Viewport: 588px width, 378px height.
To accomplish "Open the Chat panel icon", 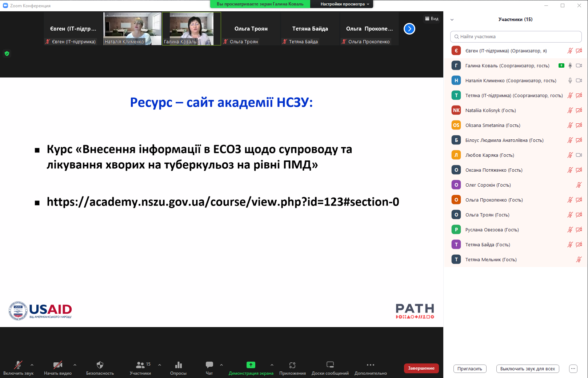I will click(209, 365).
